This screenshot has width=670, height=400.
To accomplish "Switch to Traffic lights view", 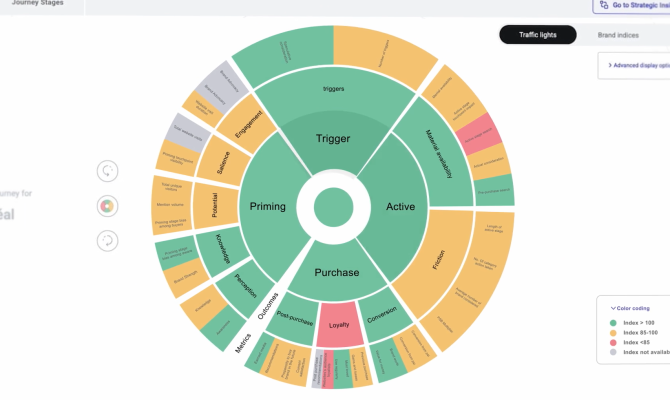I will [x=538, y=35].
